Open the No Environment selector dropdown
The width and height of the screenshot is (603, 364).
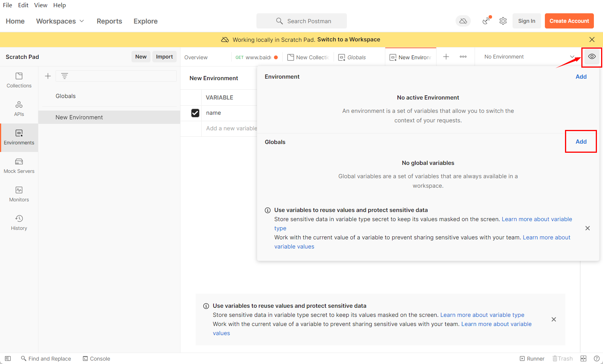tap(529, 57)
